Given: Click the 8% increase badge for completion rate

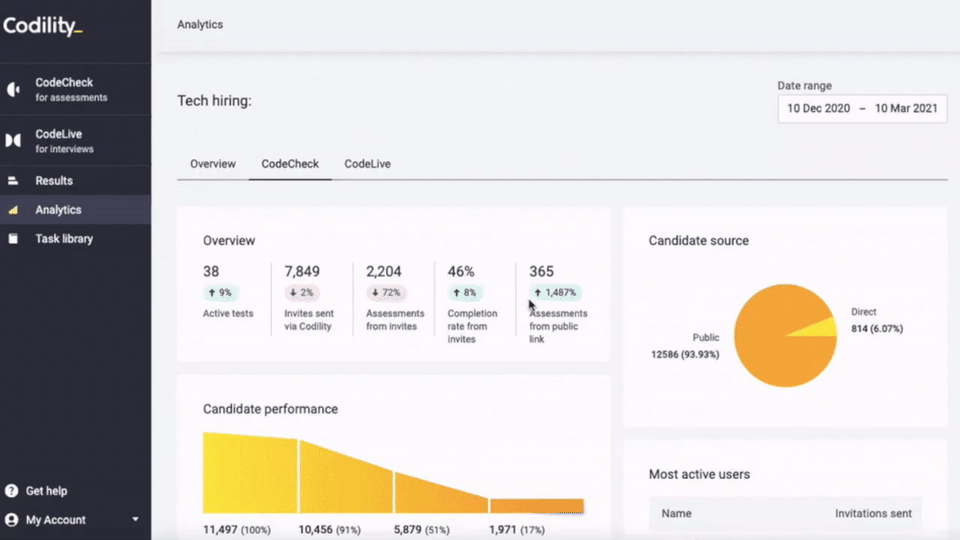Looking at the screenshot, I should coord(465,293).
